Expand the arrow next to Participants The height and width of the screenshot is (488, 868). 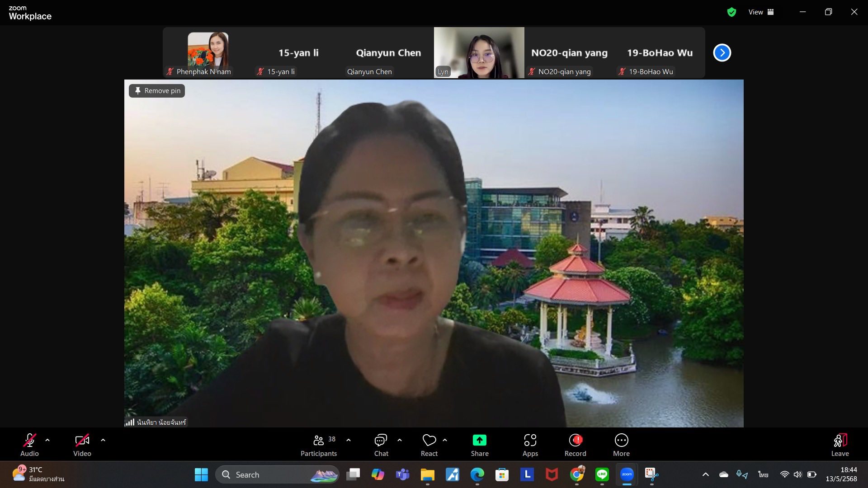tap(349, 440)
